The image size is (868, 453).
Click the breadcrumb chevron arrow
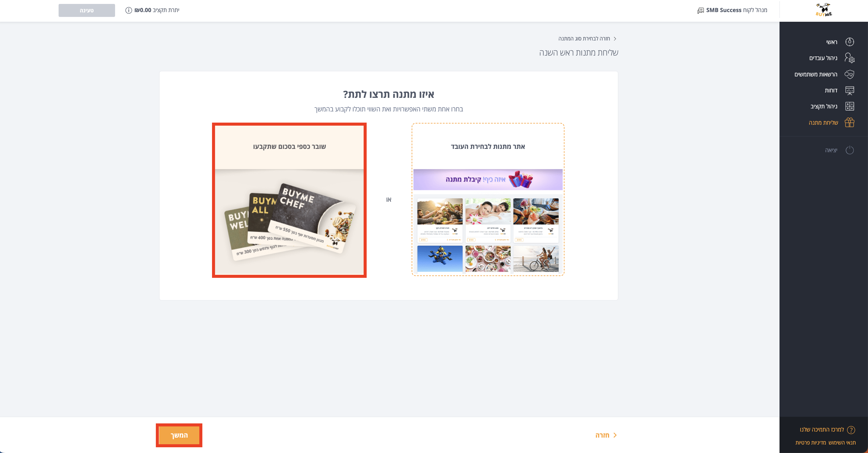615,38
